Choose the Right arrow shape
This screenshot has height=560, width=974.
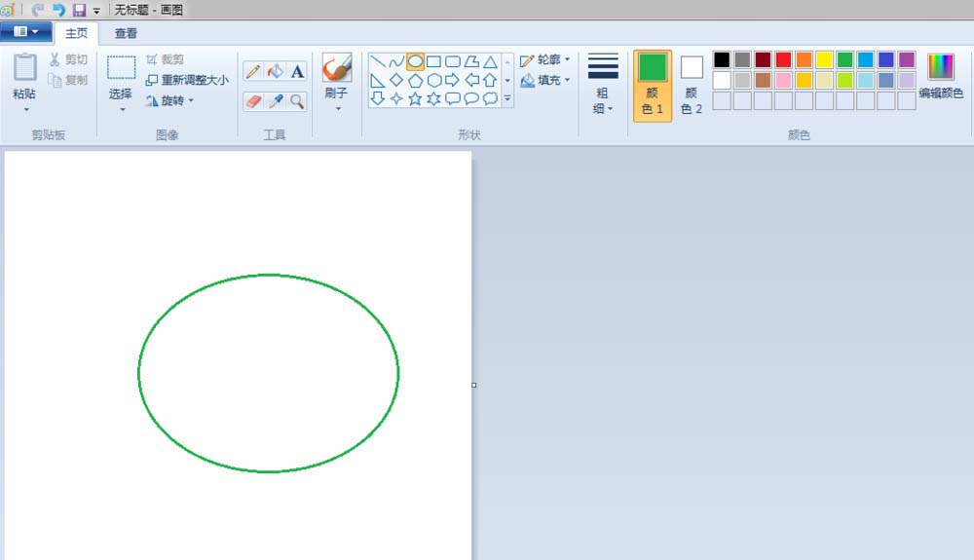pyautogui.click(x=453, y=80)
